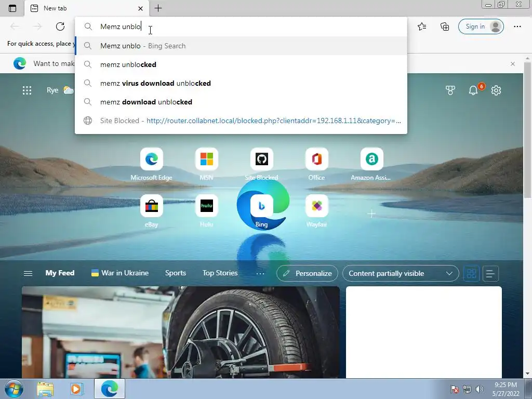
Task: Open the Bing quick link
Action: coord(262,211)
